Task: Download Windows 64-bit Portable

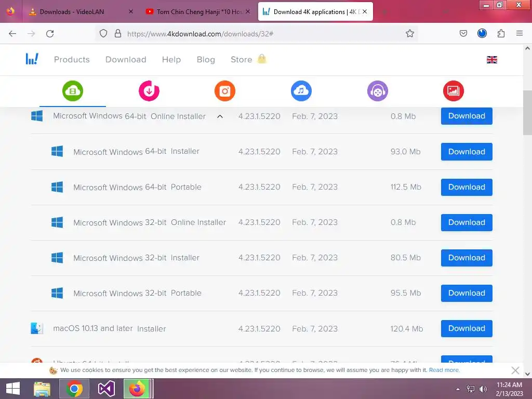Action: 467,187
